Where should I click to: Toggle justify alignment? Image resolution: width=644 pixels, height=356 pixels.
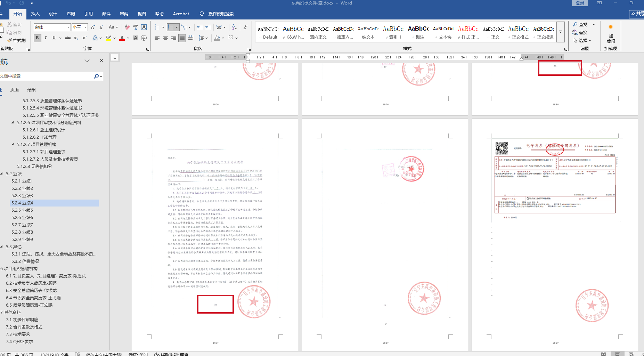coord(182,38)
